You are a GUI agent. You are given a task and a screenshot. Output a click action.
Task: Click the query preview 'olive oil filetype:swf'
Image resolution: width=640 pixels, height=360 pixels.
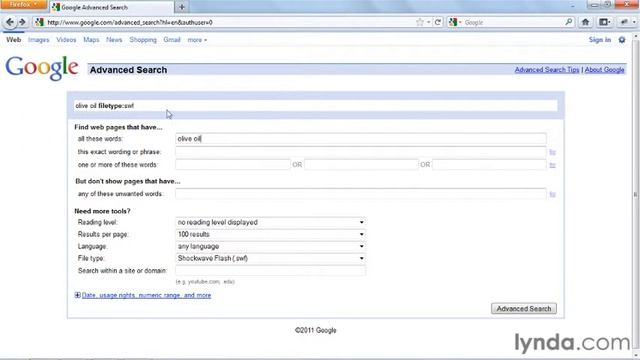104,106
